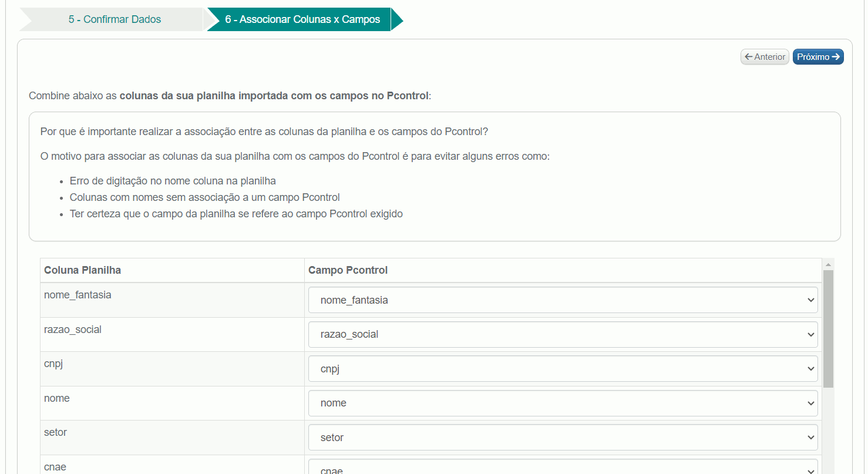Click the 'Ter certeza que o campo' bullet
Viewport: 868px width, 474px height.
coord(236,214)
